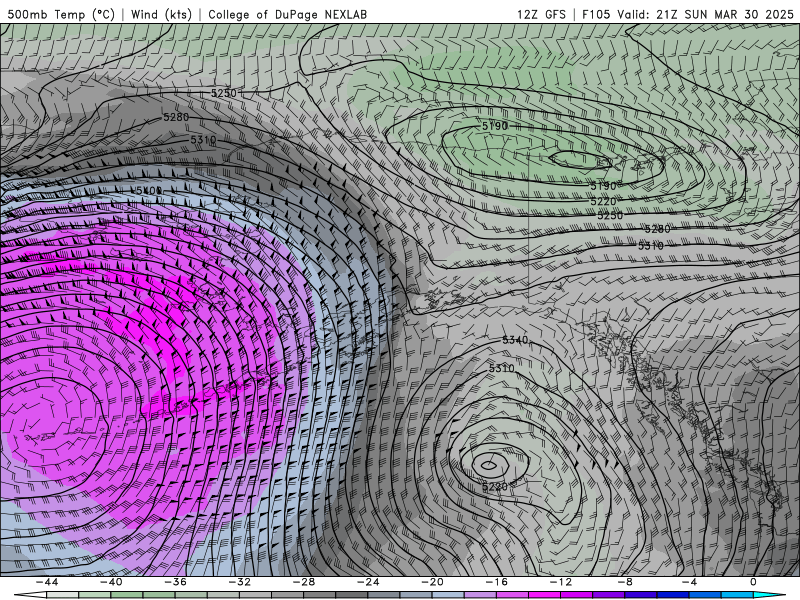
Task: Click the '500mb Temp (°C)' title text
Action: [x=61, y=14]
